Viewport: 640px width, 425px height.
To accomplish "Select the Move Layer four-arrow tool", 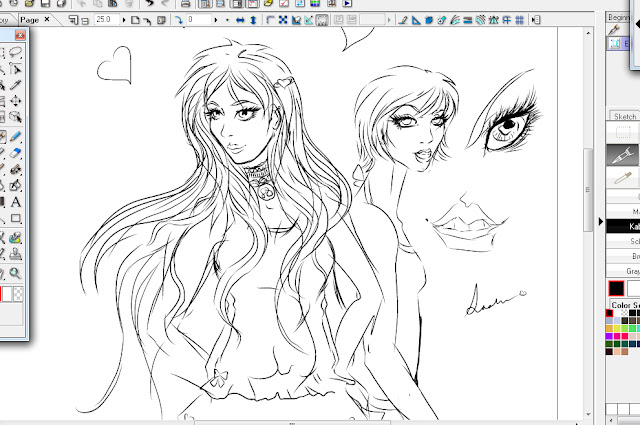I will (x=16, y=101).
